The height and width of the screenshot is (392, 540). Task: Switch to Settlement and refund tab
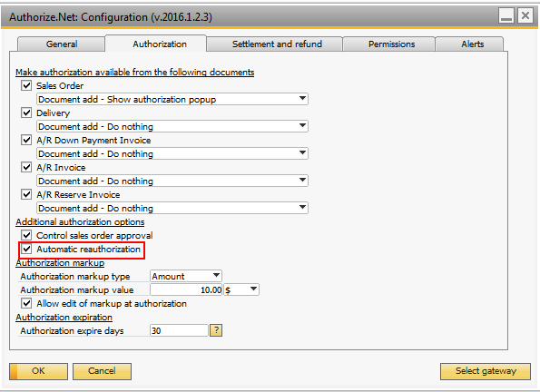tap(274, 44)
